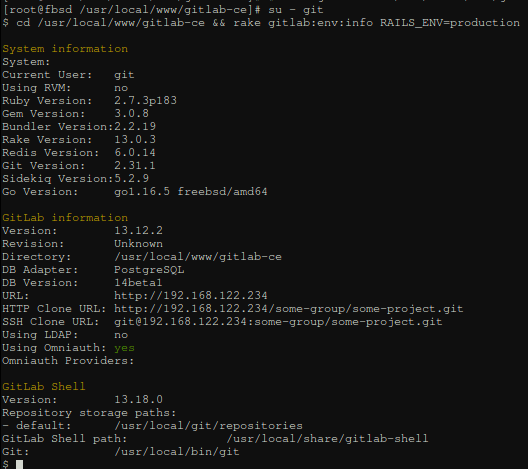Click the GitLab Shell heading
The width and height of the screenshot is (528, 469).
(44, 387)
